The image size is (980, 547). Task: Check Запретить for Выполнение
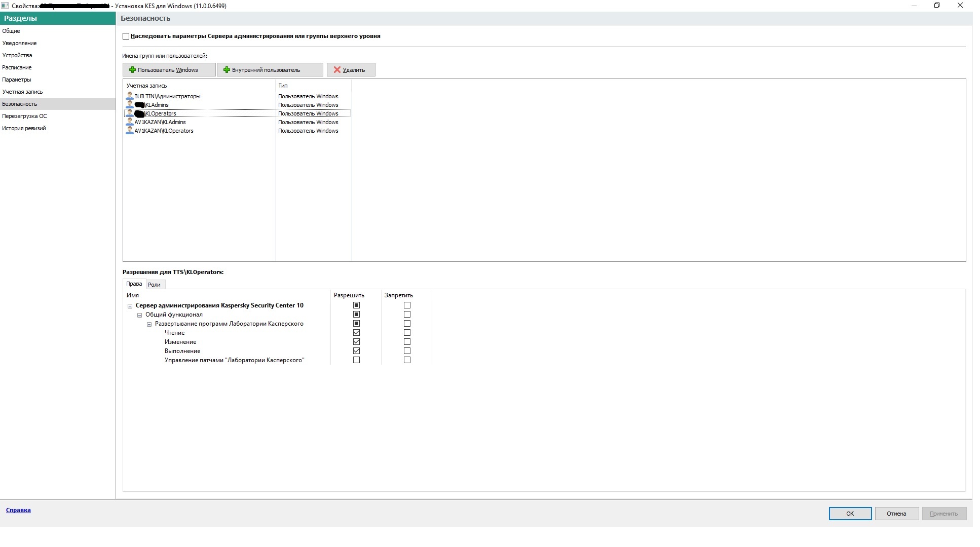pyautogui.click(x=407, y=351)
